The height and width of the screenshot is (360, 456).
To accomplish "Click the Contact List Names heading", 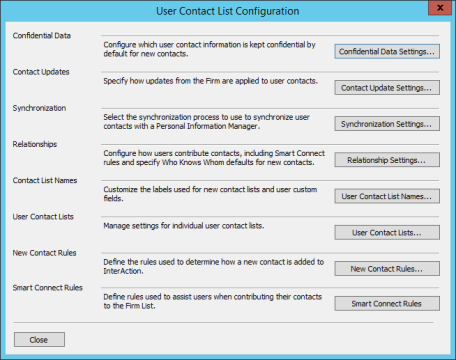I will [x=45, y=180].
